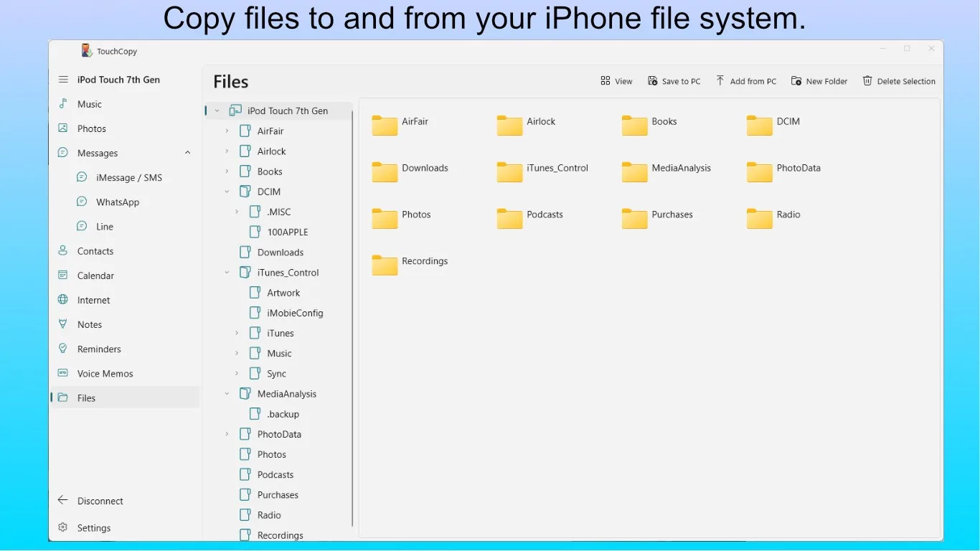The image size is (980, 551).
Task: Click the Calendar icon in sidebar
Action: pyautogui.click(x=63, y=275)
